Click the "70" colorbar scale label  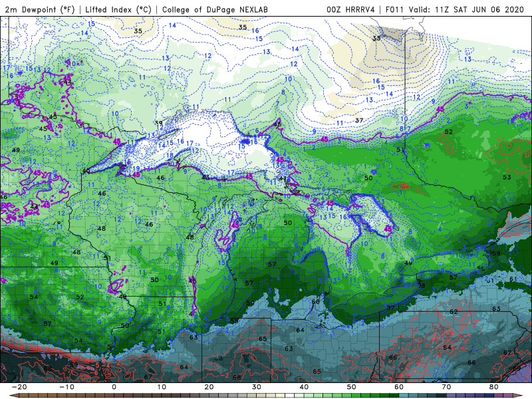pyautogui.click(x=446, y=387)
